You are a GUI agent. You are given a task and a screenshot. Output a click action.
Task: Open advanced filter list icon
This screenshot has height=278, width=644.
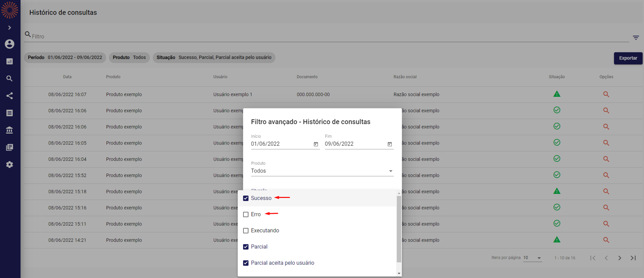tap(636, 38)
